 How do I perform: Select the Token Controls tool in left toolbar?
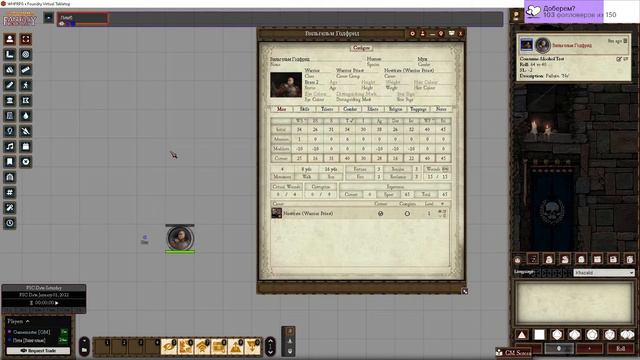tap(10, 39)
